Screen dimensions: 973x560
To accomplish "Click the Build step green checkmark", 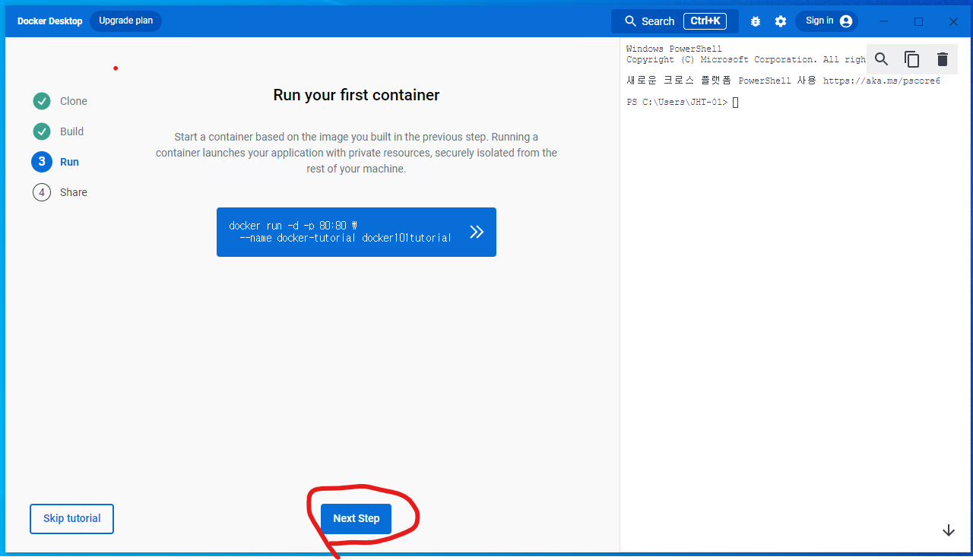I will click(x=41, y=131).
